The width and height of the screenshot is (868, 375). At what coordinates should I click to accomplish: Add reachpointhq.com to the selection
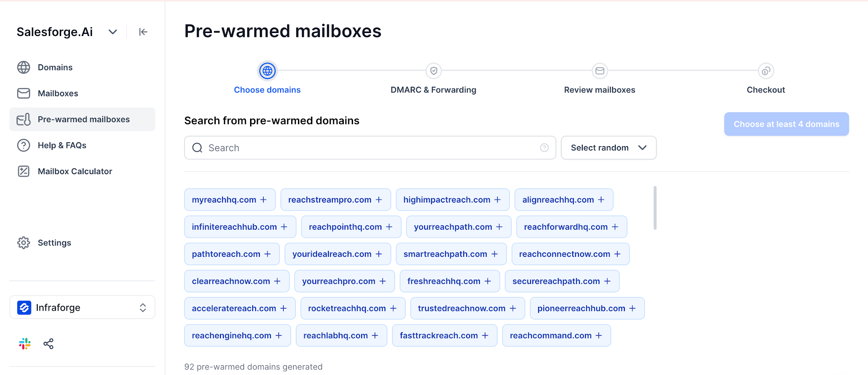click(351, 227)
